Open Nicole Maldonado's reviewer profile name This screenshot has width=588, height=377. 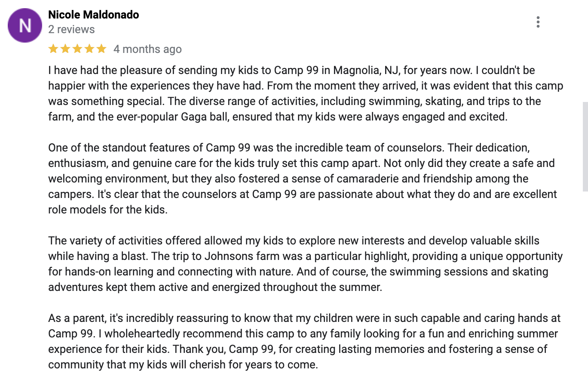pyautogui.click(x=94, y=15)
